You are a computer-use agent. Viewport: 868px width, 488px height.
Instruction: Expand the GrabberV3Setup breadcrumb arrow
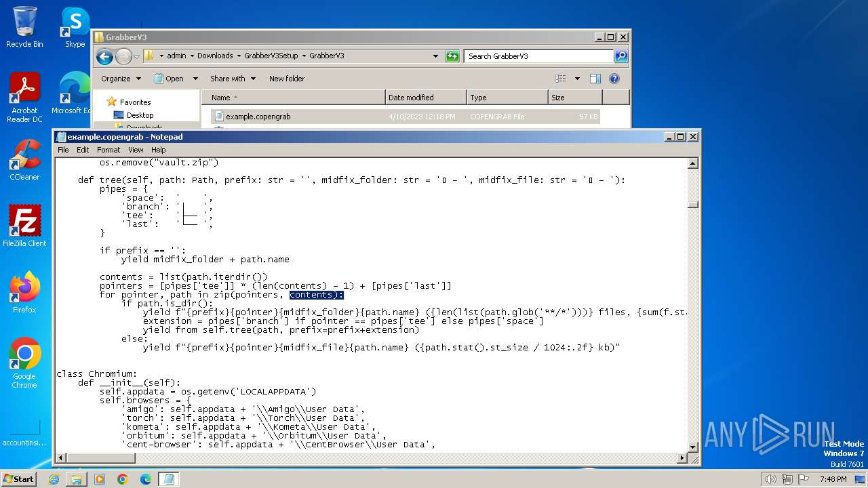click(x=303, y=56)
